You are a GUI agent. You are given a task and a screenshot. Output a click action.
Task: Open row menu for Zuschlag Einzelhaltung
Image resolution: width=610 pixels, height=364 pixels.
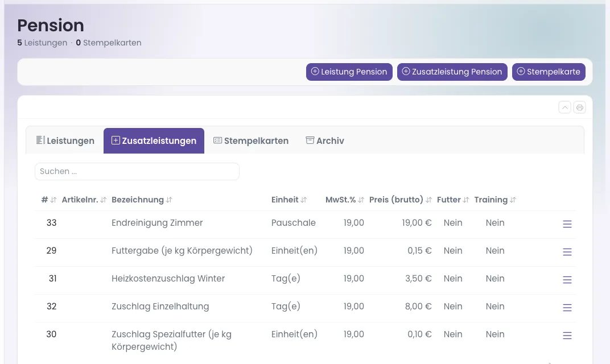[x=567, y=308]
